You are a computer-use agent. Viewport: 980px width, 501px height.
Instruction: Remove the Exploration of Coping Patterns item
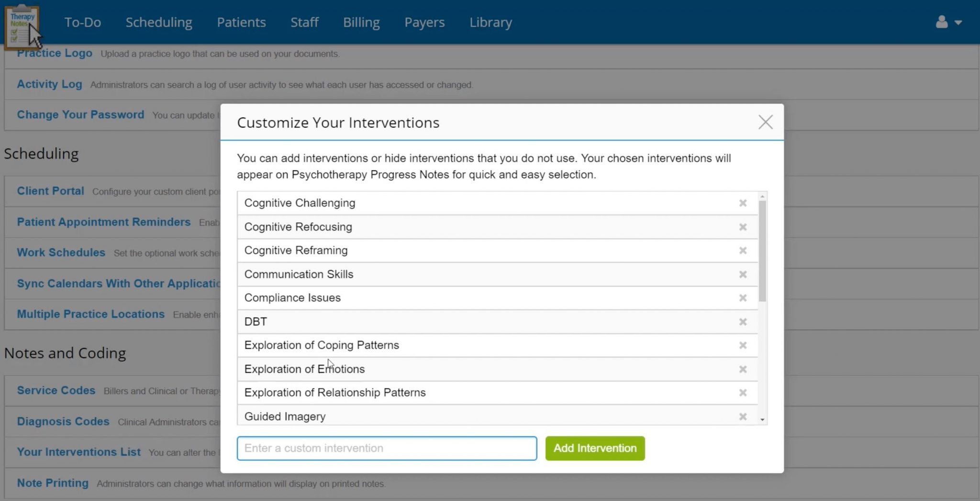pyautogui.click(x=743, y=345)
